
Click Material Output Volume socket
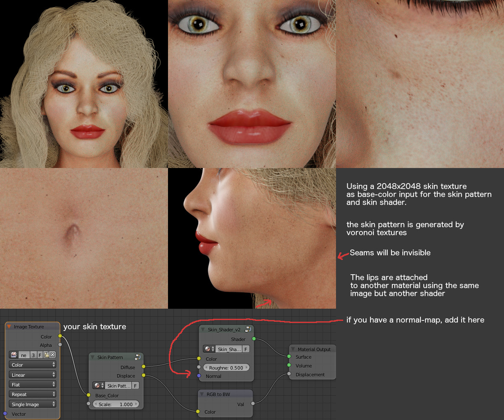[x=289, y=365]
